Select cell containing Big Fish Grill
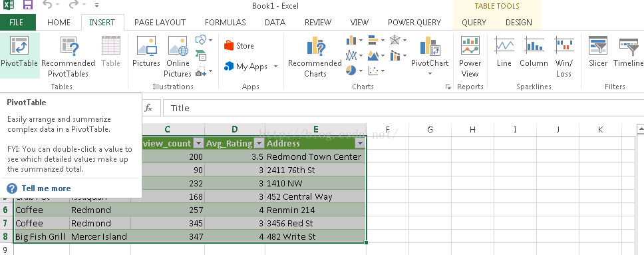The image size is (644, 255). [x=41, y=236]
